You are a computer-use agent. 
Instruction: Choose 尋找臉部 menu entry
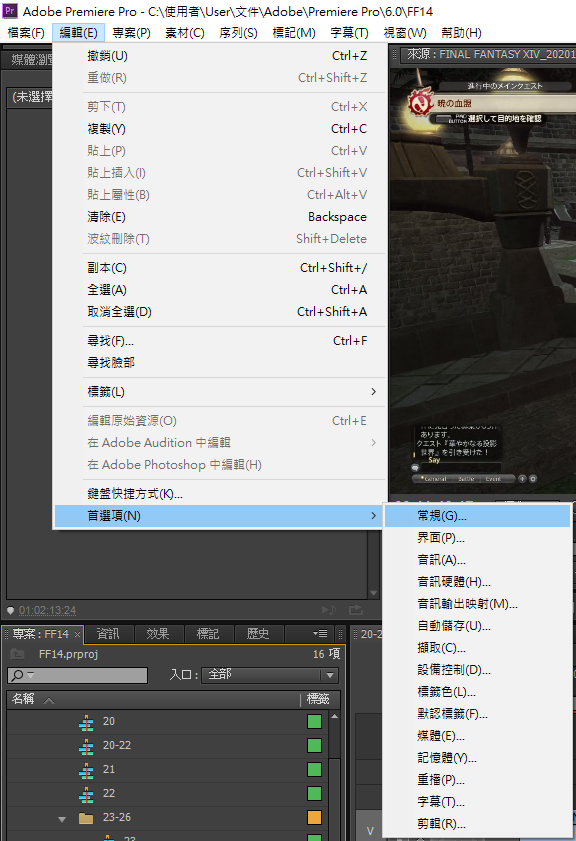click(x=220, y=363)
